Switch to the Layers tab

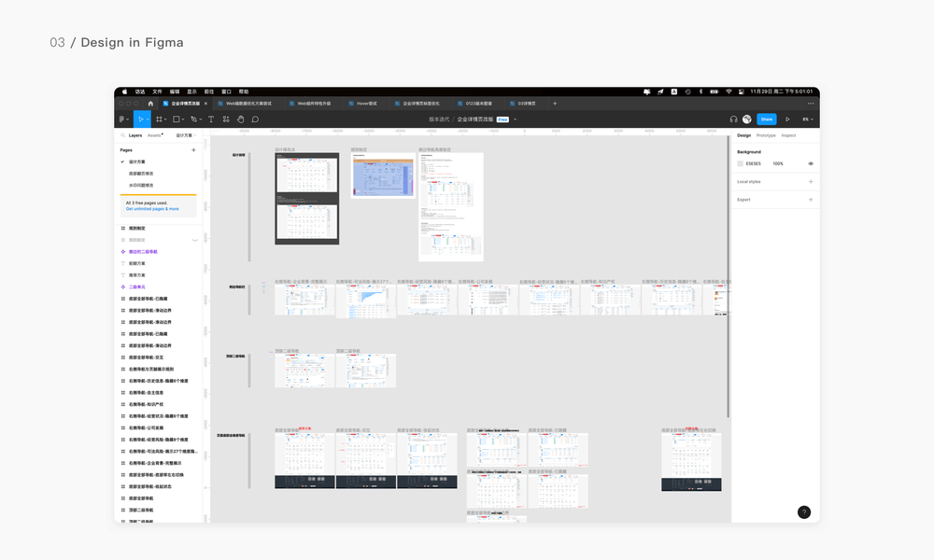click(x=135, y=135)
